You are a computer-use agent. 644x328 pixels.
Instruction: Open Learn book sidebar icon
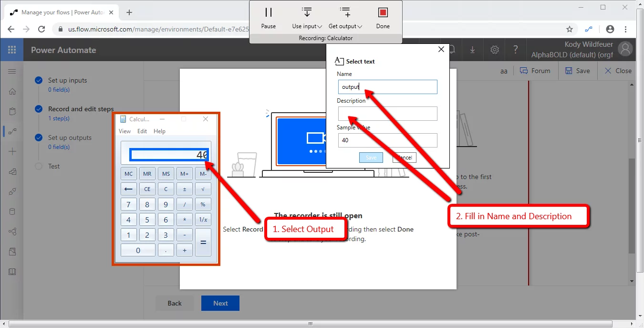(12, 271)
